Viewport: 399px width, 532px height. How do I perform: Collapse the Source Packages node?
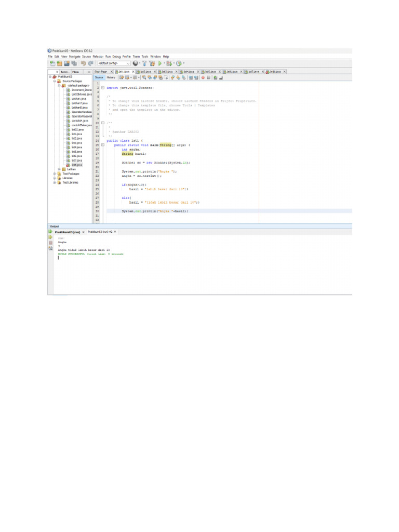[55, 81]
